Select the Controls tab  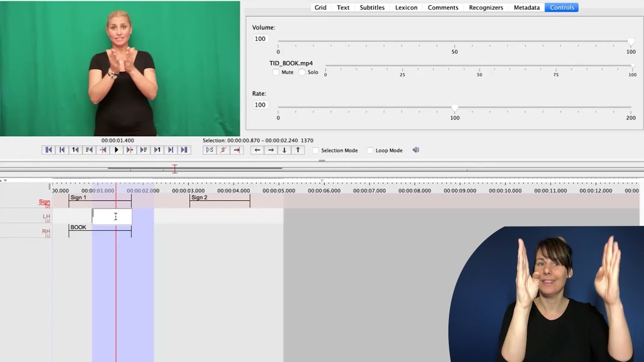[x=562, y=8]
